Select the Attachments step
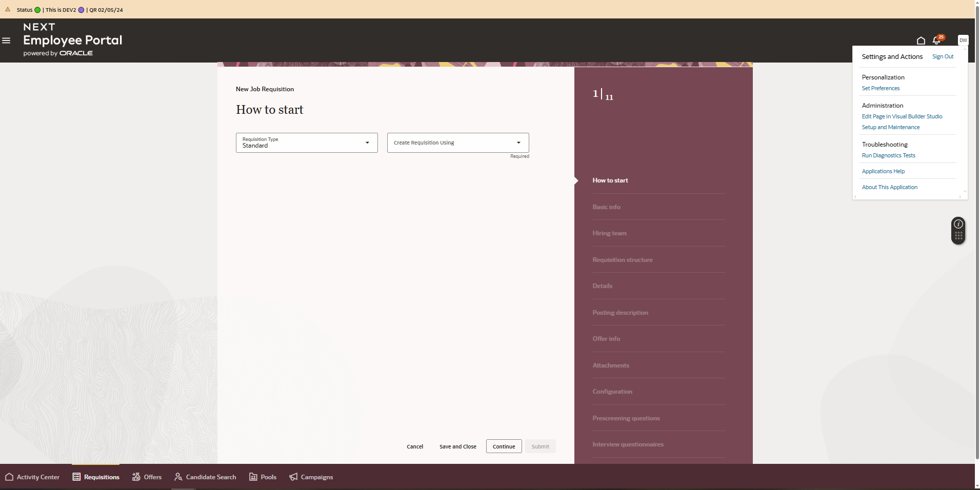This screenshot has width=980, height=490. [x=611, y=365]
